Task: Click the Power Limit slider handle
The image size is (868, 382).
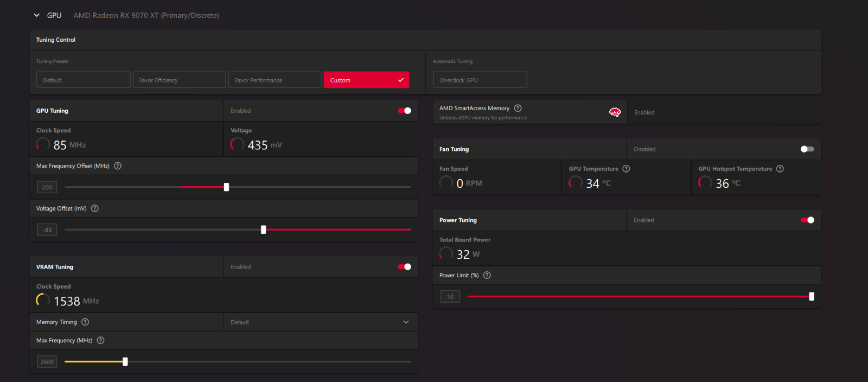Action: click(812, 296)
